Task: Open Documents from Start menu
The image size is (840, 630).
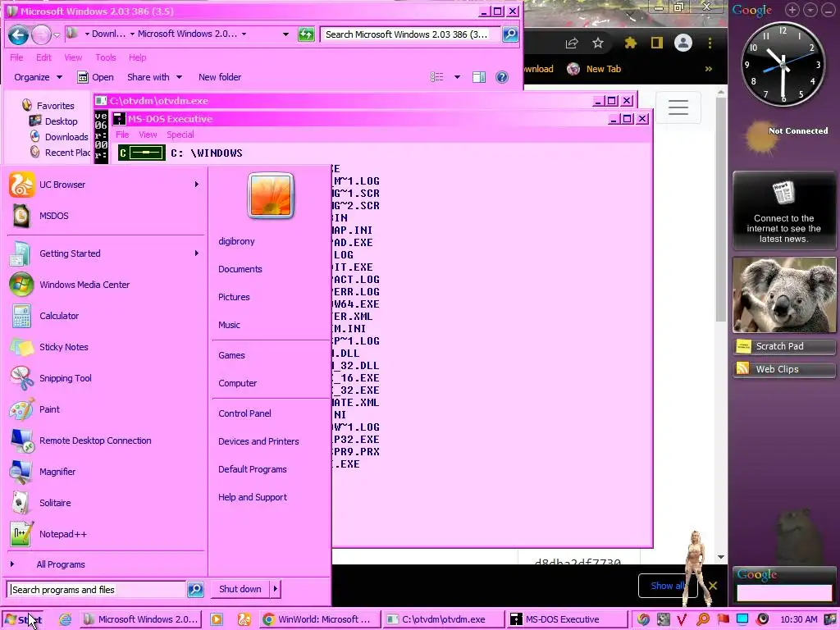Action: 240,269
